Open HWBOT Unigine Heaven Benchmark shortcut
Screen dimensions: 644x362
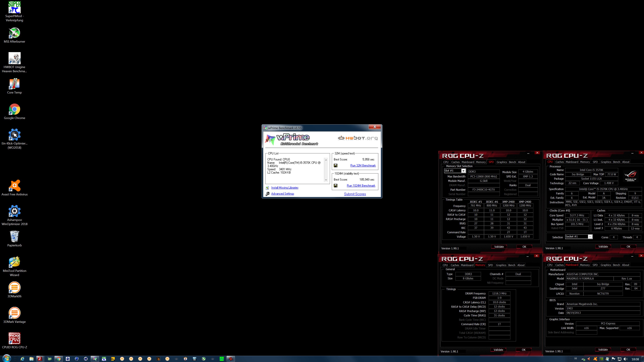tap(14, 63)
